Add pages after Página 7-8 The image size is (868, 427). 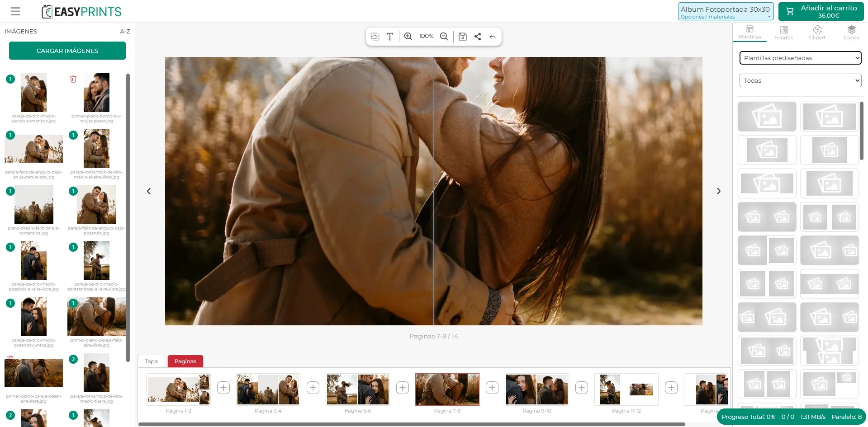click(492, 388)
